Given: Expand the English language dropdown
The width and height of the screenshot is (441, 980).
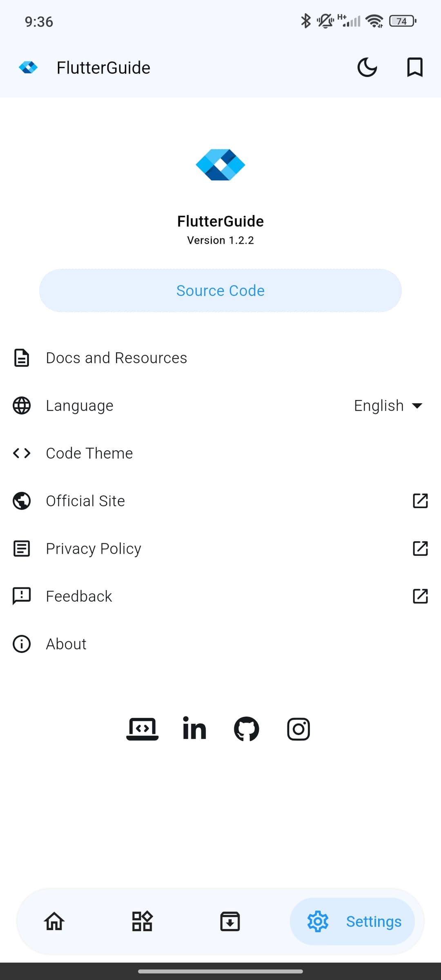Looking at the screenshot, I should coord(388,406).
